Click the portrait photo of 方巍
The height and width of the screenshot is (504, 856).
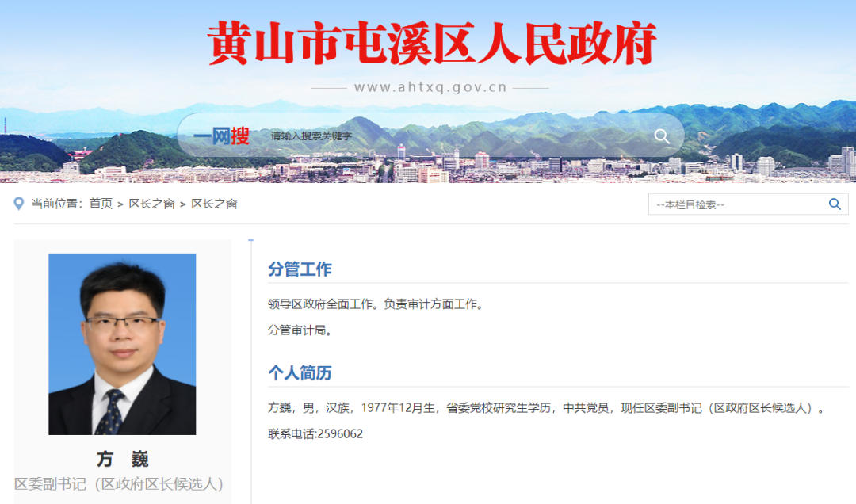(x=122, y=344)
